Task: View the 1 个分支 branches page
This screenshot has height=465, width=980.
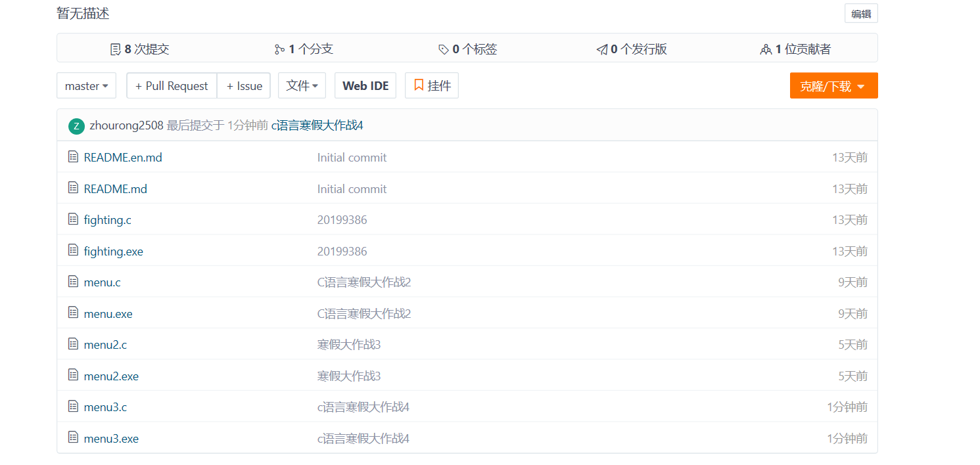Action: (304, 49)
